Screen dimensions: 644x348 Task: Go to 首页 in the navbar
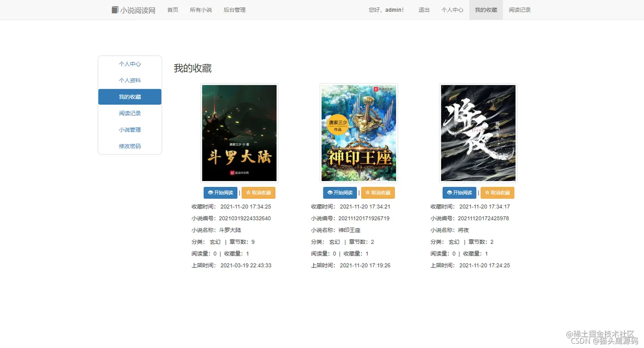(x=173, y=10)
